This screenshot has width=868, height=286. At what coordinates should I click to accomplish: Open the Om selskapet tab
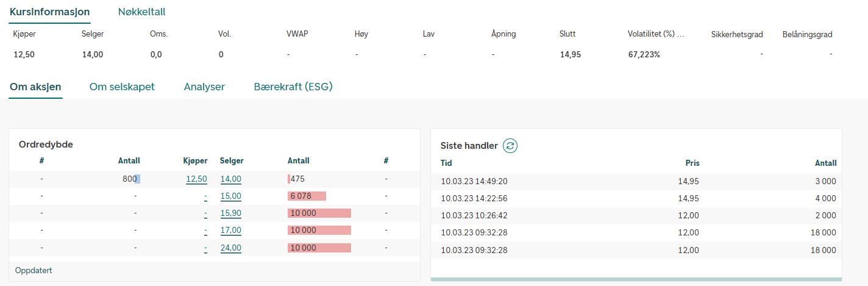122,87
